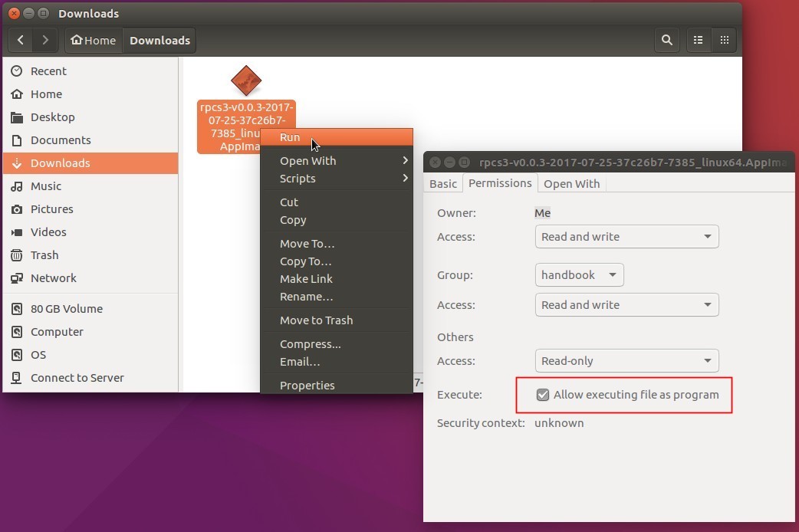This screenshot has width=799, height=532.
Task: Open Network in the sidebar
Action: pos(53,277)
